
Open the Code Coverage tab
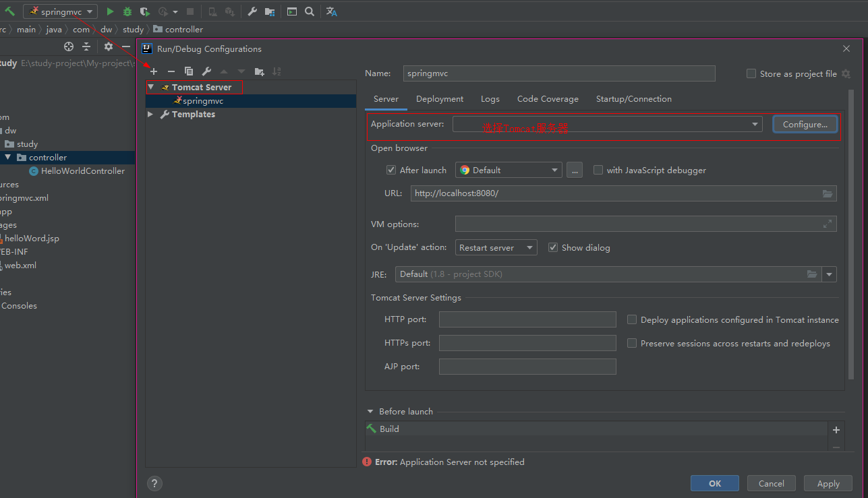click(548, 99)
